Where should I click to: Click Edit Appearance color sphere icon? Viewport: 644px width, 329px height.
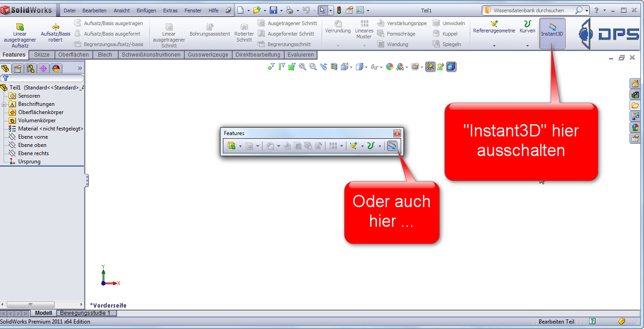(x=389, y=67)
